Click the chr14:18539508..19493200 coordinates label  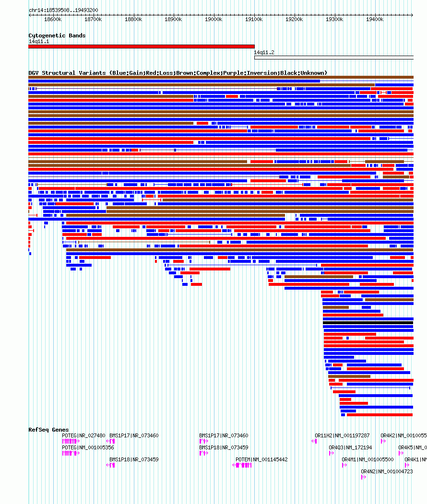tap(63, 10)
